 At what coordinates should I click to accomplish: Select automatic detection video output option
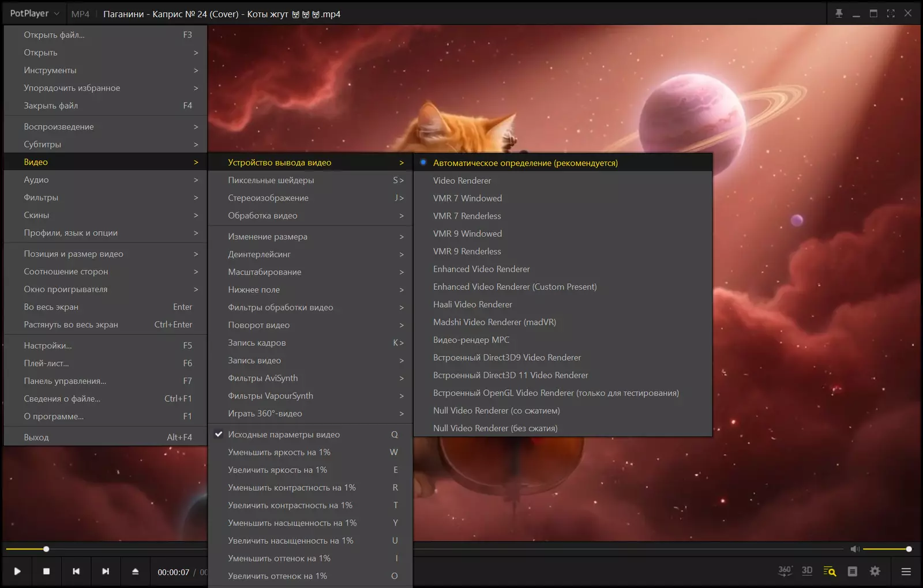point(563,163)
